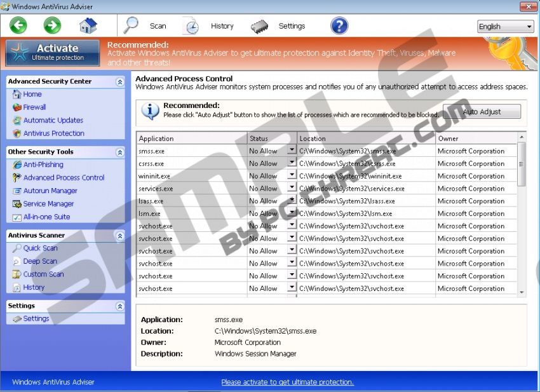Click the magnifying glass Scan icon

pyautogui.click(x=131, y=25)
